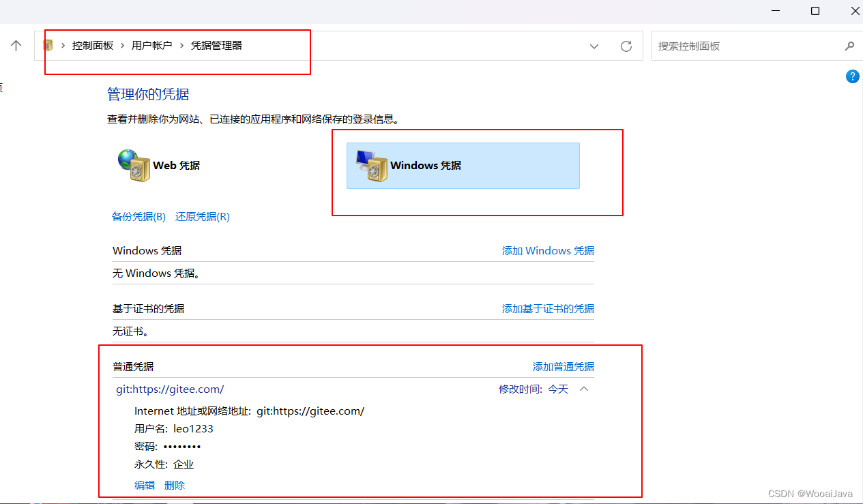The width and height of the screenshot is (863, 504).
Task: Minimize the window
Action: coord(776,11)
